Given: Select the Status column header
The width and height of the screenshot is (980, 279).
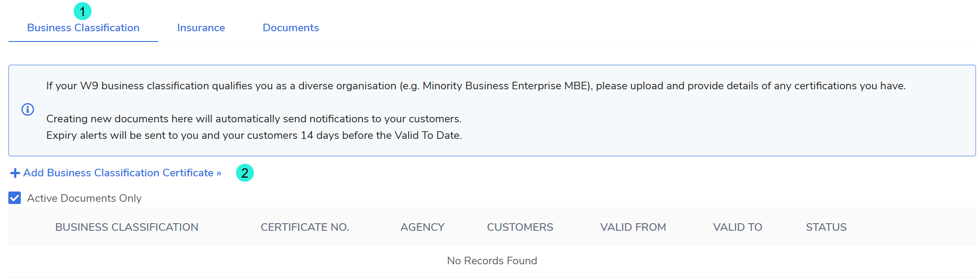Looking at the screenshot, I should coord(826,227).
